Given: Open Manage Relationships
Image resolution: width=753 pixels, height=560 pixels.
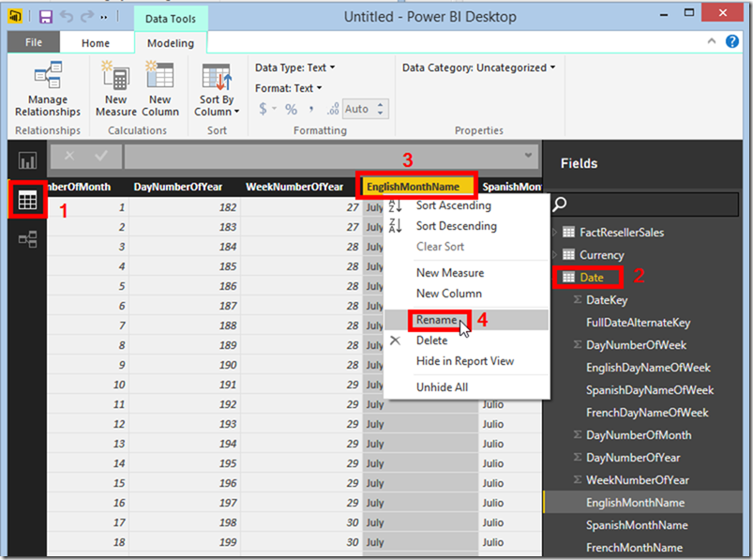Looking at the screenshot, I should click(48, 89).
